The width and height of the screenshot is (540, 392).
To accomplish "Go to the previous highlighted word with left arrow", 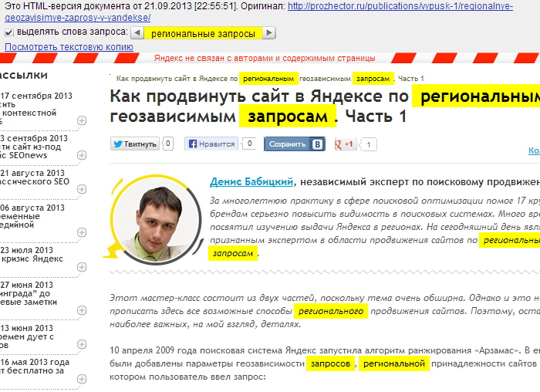I will click(137, 33).
